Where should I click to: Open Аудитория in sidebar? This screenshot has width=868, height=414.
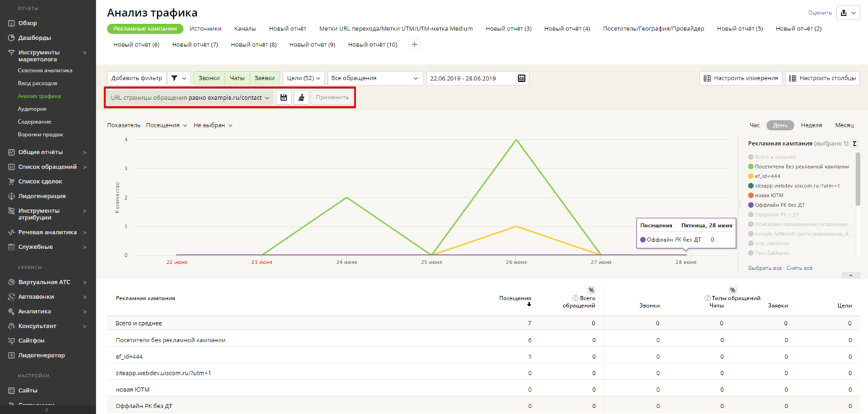coord(32,109)
